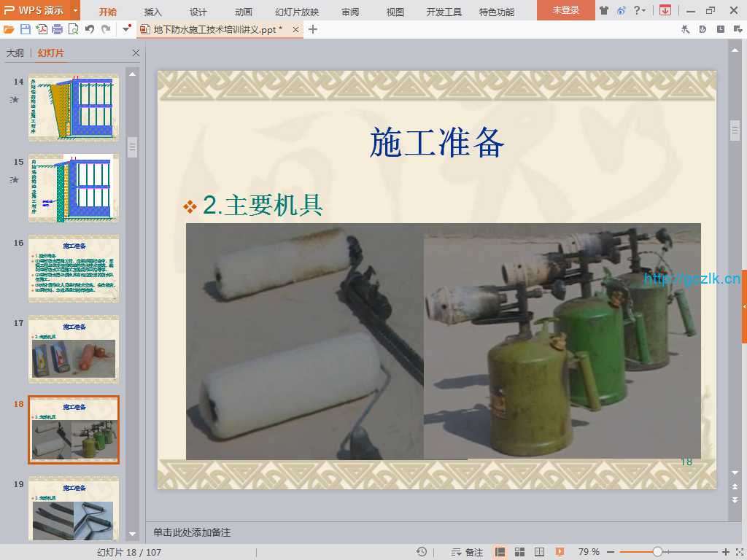
Task: Click the Save icon in quick toolbar
Action: pos(26,29)
